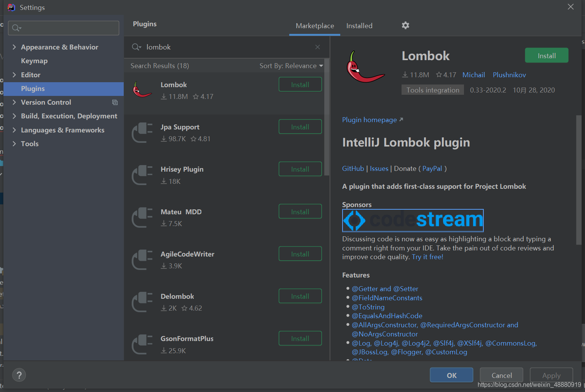The image size is (585, 392).
Task: Open the help question mark button
Action: 19,375
